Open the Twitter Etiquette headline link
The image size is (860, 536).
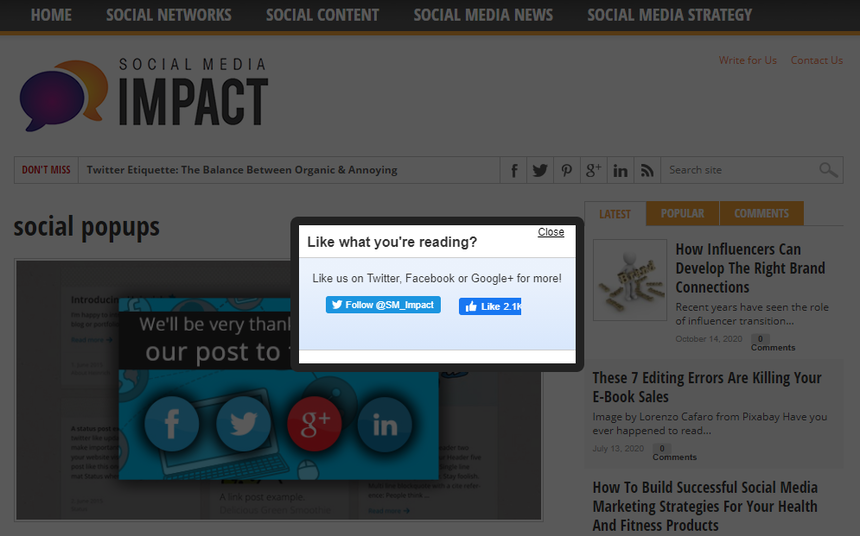242,170
